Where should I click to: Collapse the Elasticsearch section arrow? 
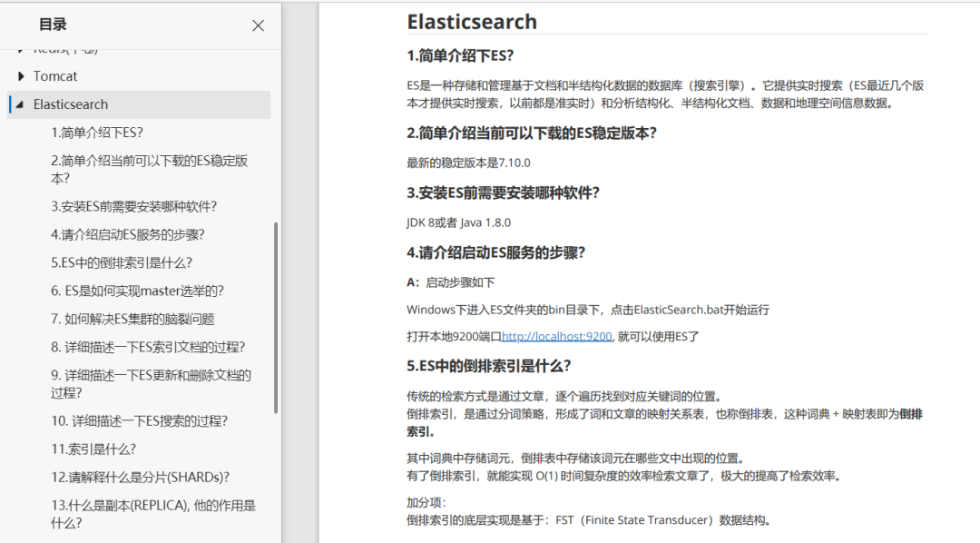(x=19, y=104)
